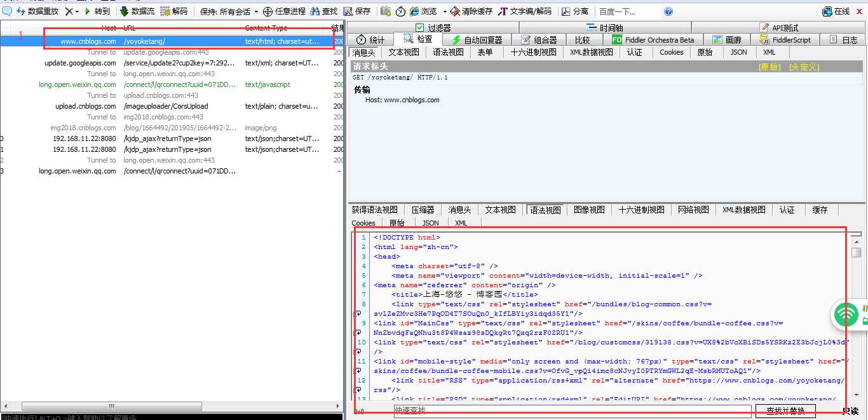Select the response 获得语法视图 tab
This screenshot has height=420, width=868.
pyautogui.click(x=374, y=210)
